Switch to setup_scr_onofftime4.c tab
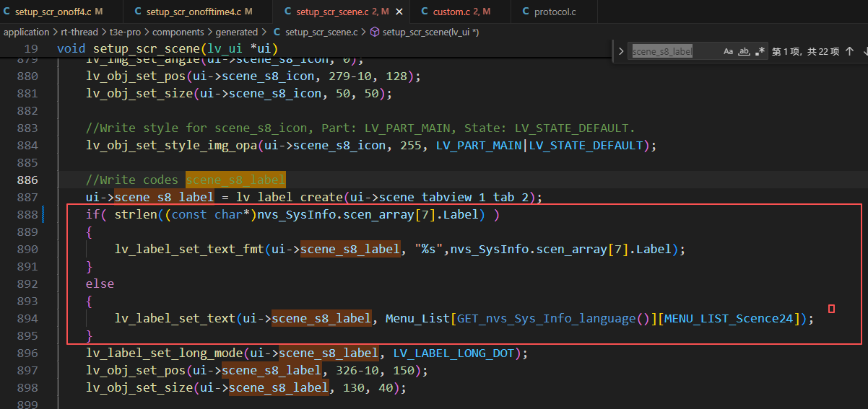 click(x=194, y=12)
